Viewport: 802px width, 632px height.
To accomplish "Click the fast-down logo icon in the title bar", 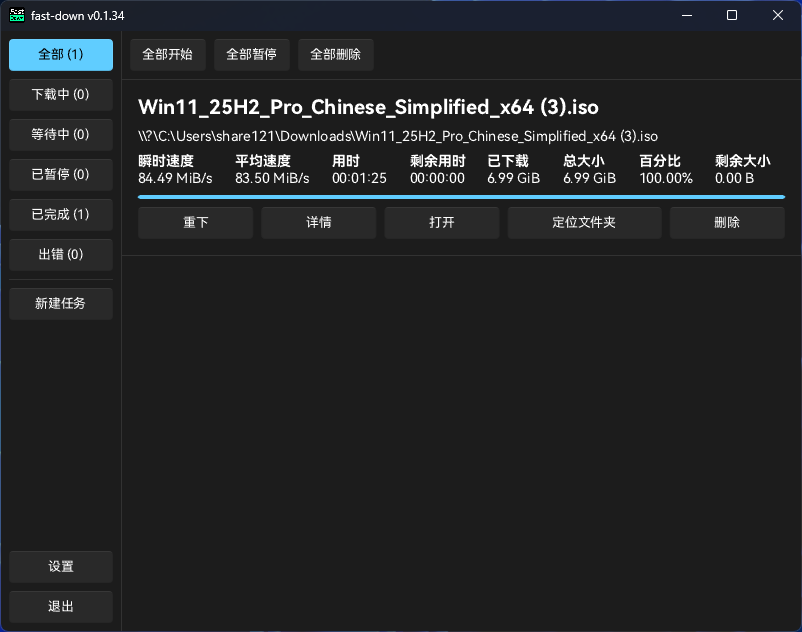I will [16, 15].
